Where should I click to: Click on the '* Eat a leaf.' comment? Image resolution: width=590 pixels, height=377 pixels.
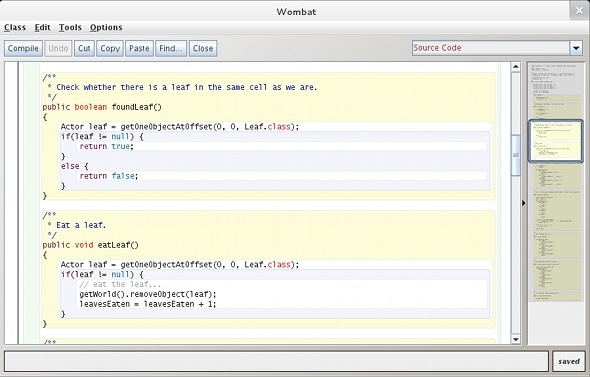(77, 225)
